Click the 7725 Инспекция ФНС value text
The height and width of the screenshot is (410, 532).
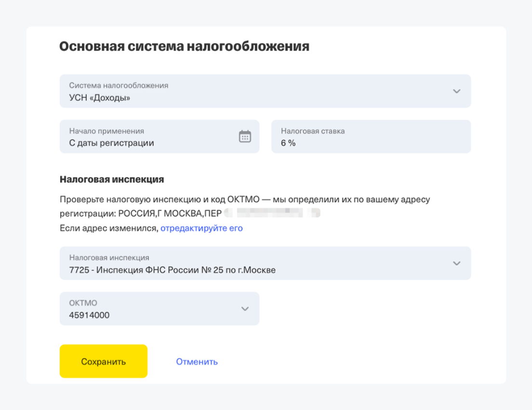[173, 270]
